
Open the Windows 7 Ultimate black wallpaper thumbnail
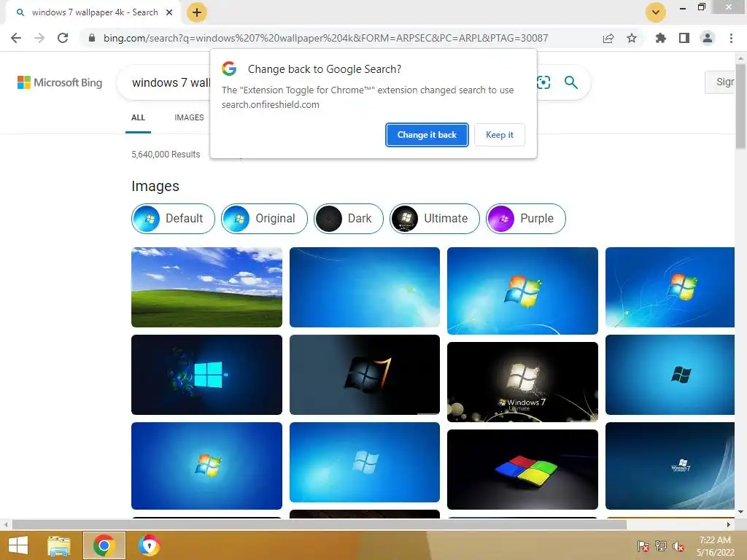click(522, 382)
